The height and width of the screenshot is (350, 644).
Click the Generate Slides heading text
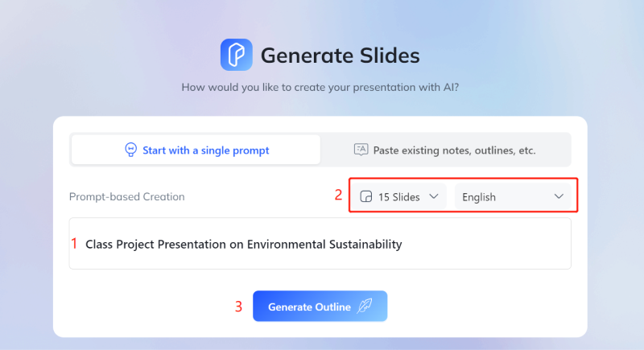(340, 56)
